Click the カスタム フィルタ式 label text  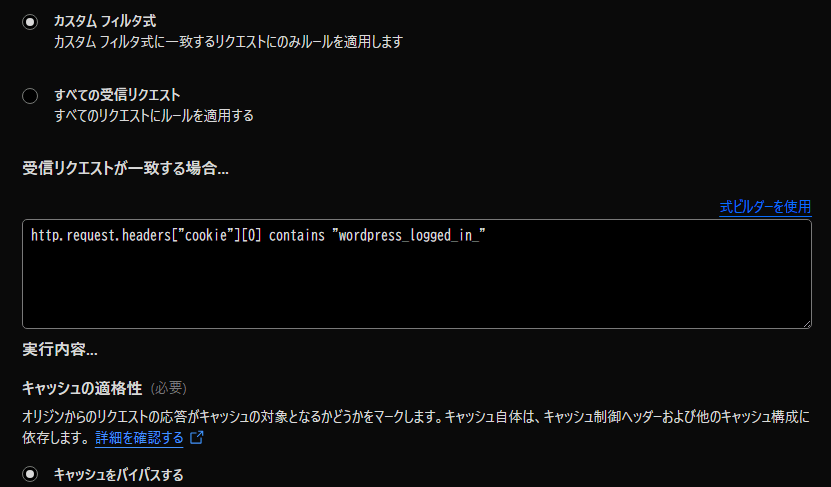pos(104,21)
